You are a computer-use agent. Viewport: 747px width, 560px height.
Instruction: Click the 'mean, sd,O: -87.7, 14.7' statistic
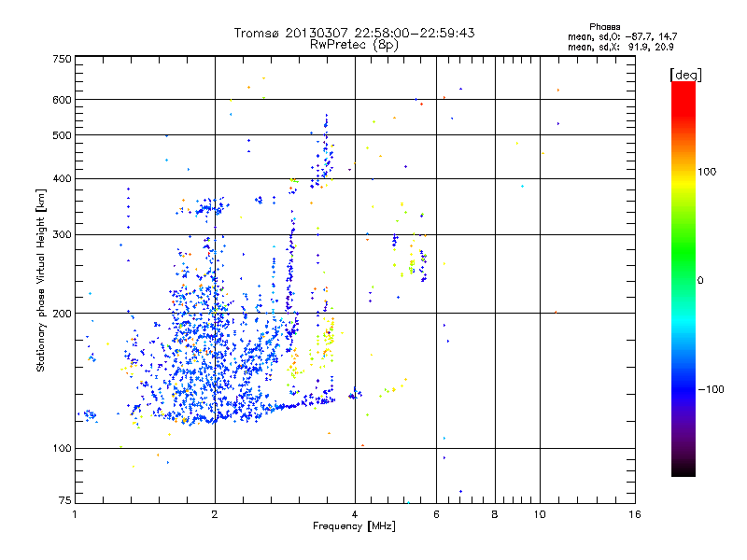click(x=622, y=36)
